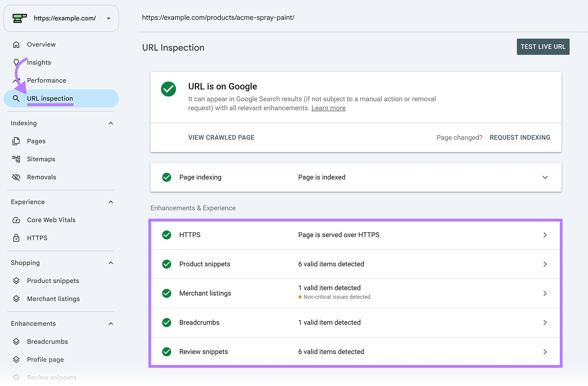Click Page is served over HTTPS text
Screen dimensions: 588x386
click(338, 235)
